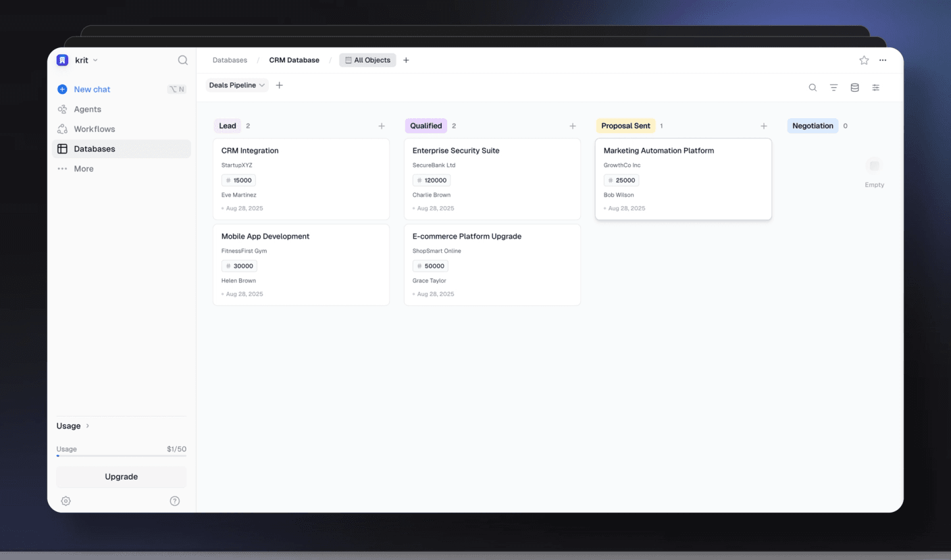Click Grace Taylor owner name

[x=430, y=281]
